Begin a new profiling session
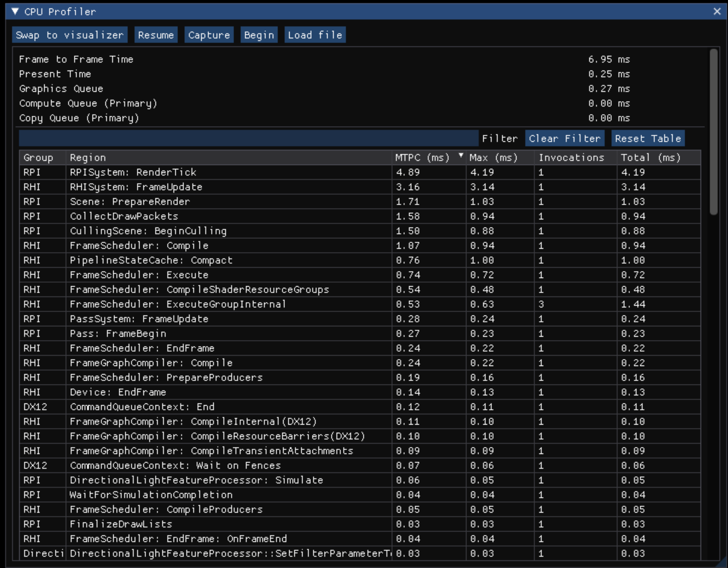The height and width of the screenshot is (568, 728). click(x=259, y=34)
